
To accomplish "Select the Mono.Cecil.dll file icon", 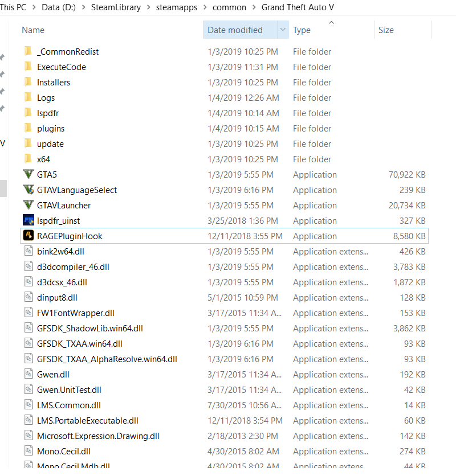I will (28, 451).
